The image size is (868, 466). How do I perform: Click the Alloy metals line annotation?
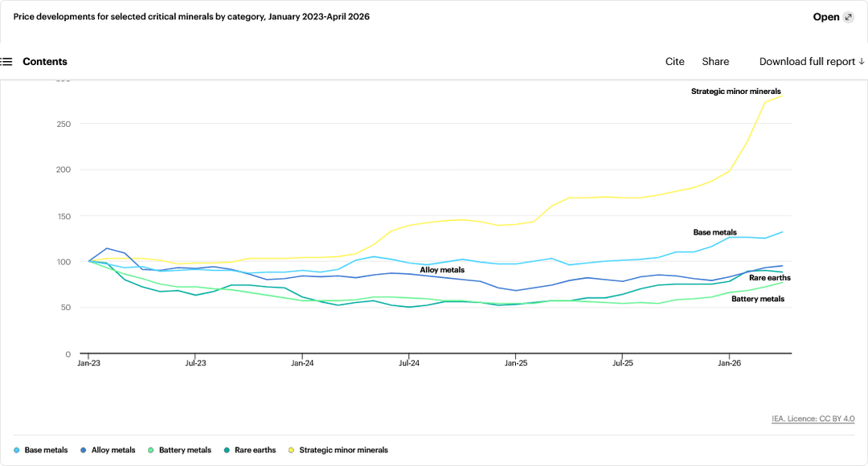[x=442, y=270]
